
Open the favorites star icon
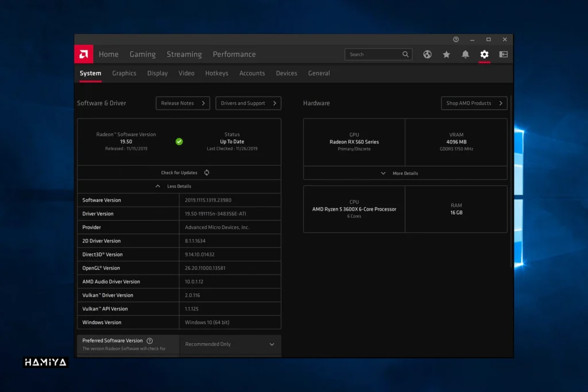[446, 55]
